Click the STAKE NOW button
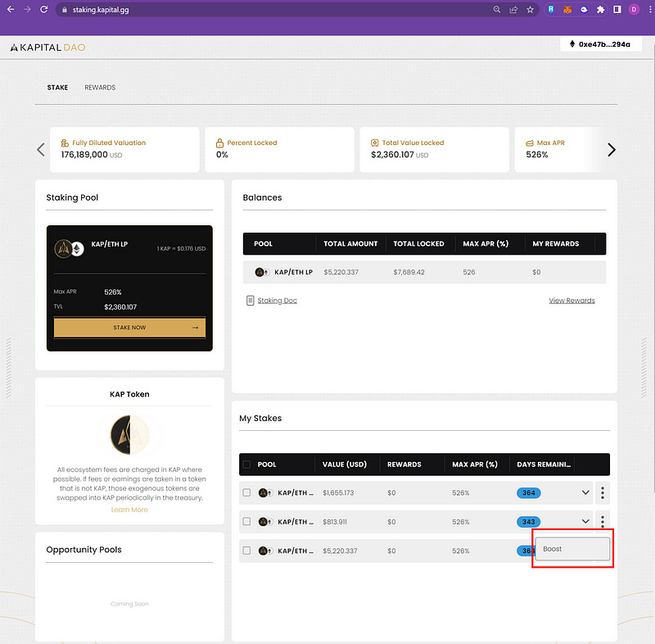Viewport: 655px width, 644px height. 129,327
